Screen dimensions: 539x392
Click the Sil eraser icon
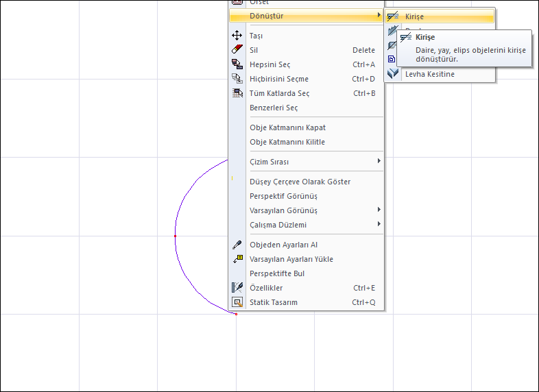[x=237, y=49]
